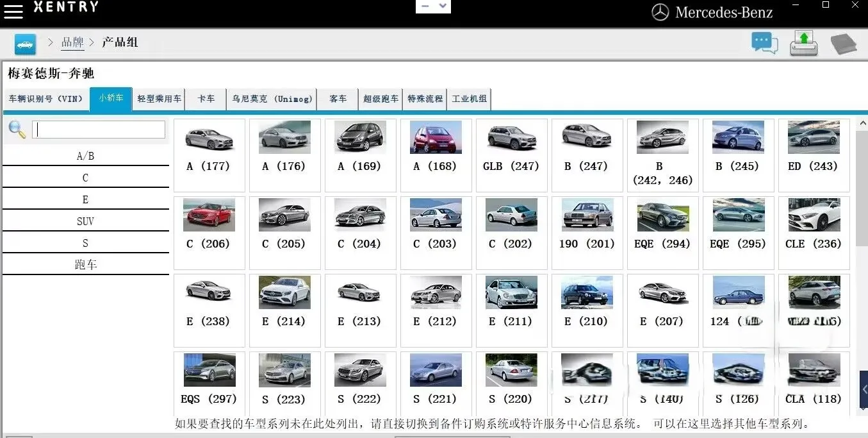Viewport: 868px width, 438px height.
Task: Select the S (222) model tile
Action: [361, 383]
